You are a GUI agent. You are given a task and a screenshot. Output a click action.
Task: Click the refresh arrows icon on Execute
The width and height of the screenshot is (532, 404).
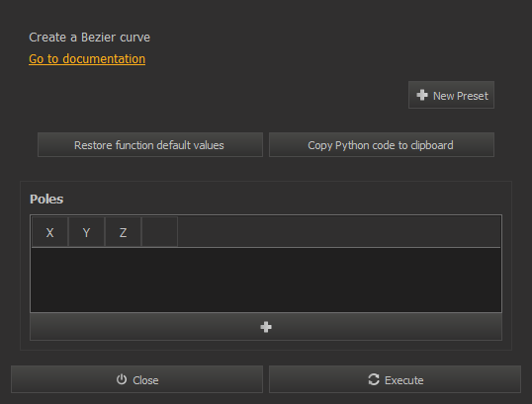[x=374, y=379]
